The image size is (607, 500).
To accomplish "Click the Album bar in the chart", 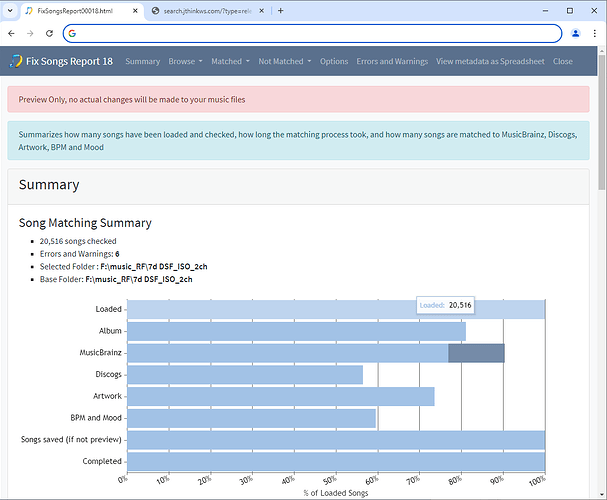I will 297,331.
